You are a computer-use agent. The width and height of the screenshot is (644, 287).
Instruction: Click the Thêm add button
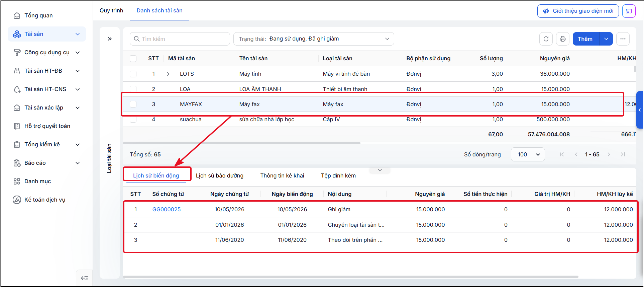click(586, 39)
